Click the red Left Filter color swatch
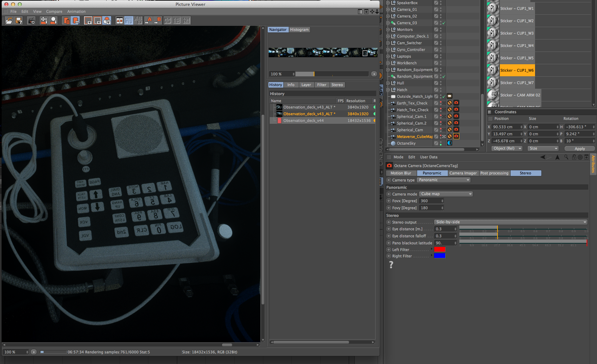 (x=440, y=249)
